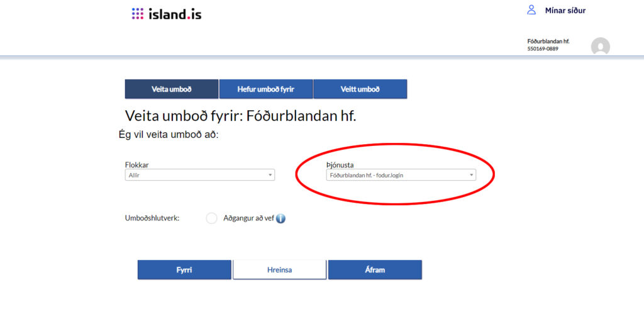Select the Aðgangur að vef radio button
Image resolution: width=644 pixels, height=333 pixels.
click(211, 218)
